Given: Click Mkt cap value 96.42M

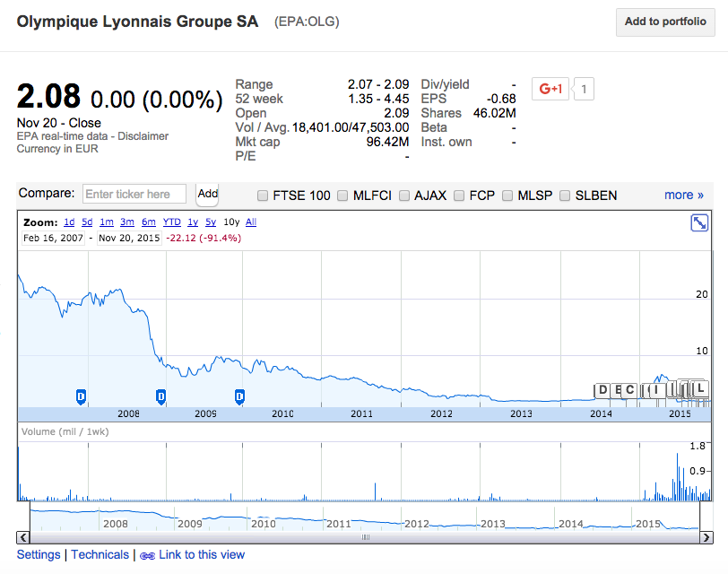Looking at the screenshot, I should [x=387, y=142].
